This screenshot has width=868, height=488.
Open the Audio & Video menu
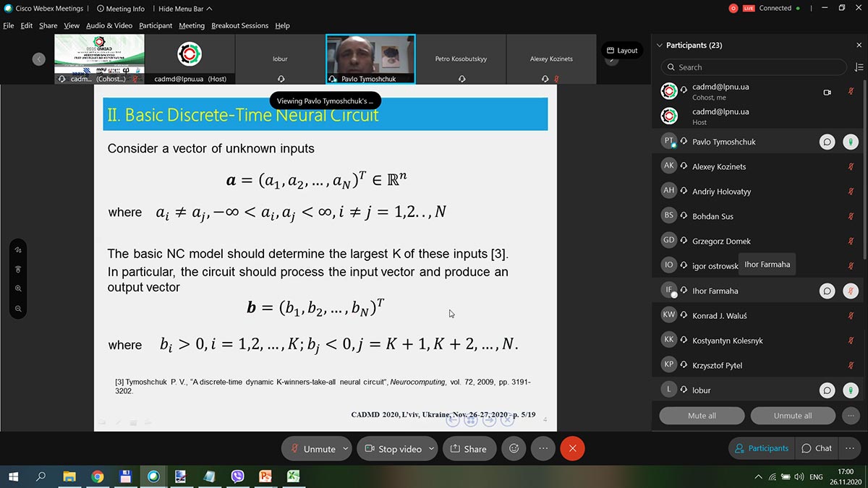point(109,25)
